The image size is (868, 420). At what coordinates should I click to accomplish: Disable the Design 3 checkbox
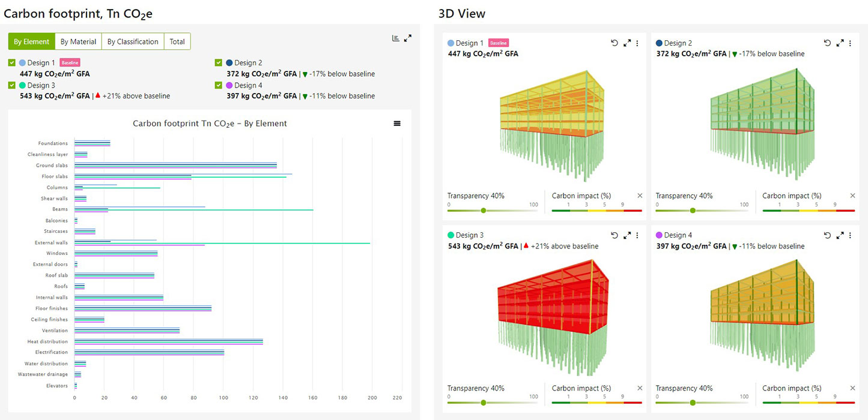[x=13, y=85]
